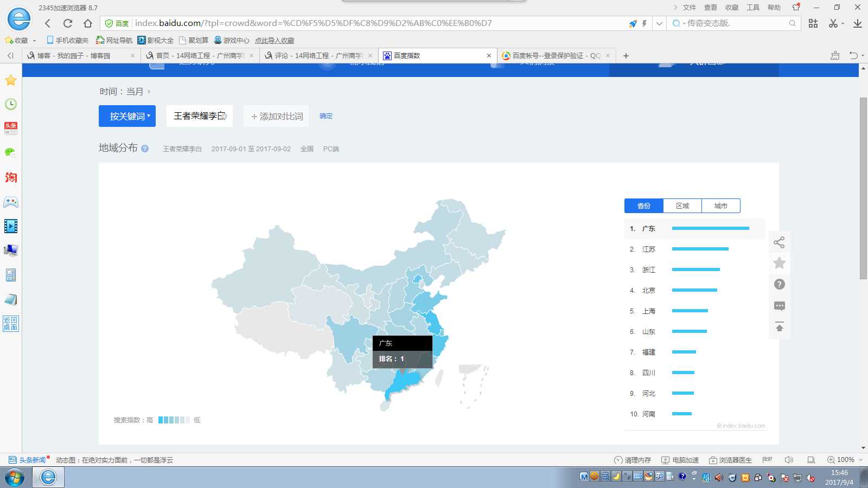868x488 pixels.
Task: Open the scissors screenshot tool
Action: coord(833,23)
